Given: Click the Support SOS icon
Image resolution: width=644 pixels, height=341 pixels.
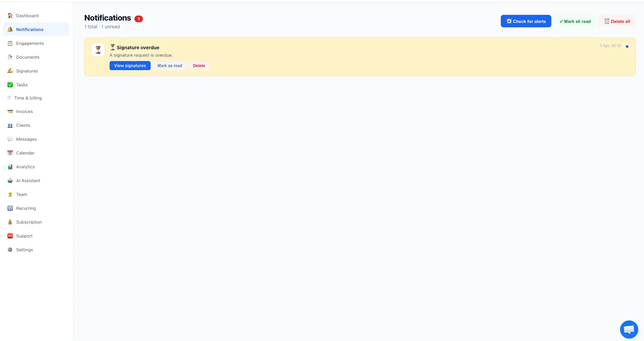Looking at the screenshot, I should (10, 236).
